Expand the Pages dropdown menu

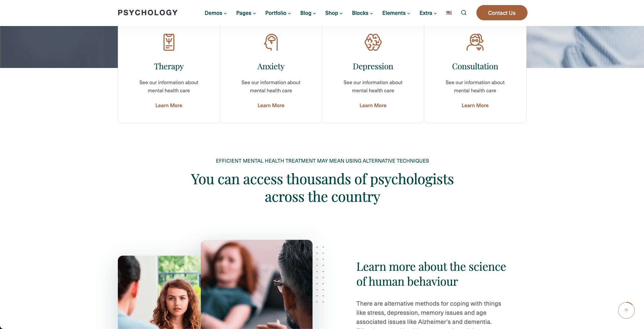click(246, 13)
